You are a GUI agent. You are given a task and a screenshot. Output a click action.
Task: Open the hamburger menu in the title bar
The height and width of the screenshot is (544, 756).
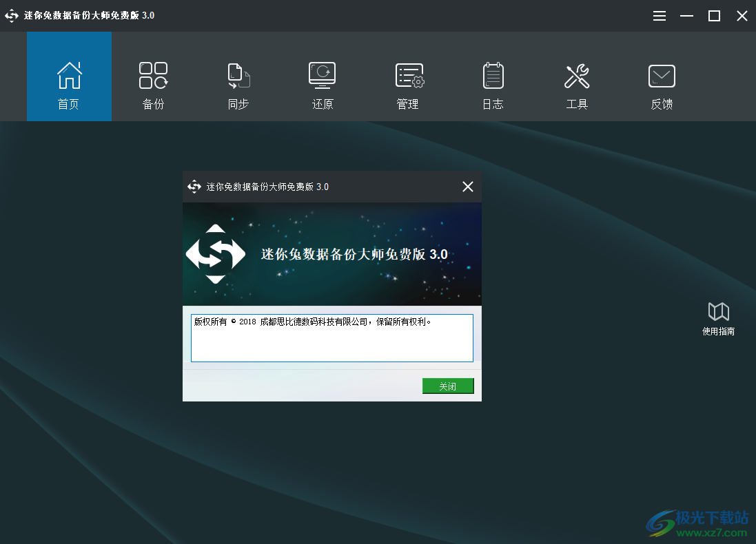click(x=659, y=15)
